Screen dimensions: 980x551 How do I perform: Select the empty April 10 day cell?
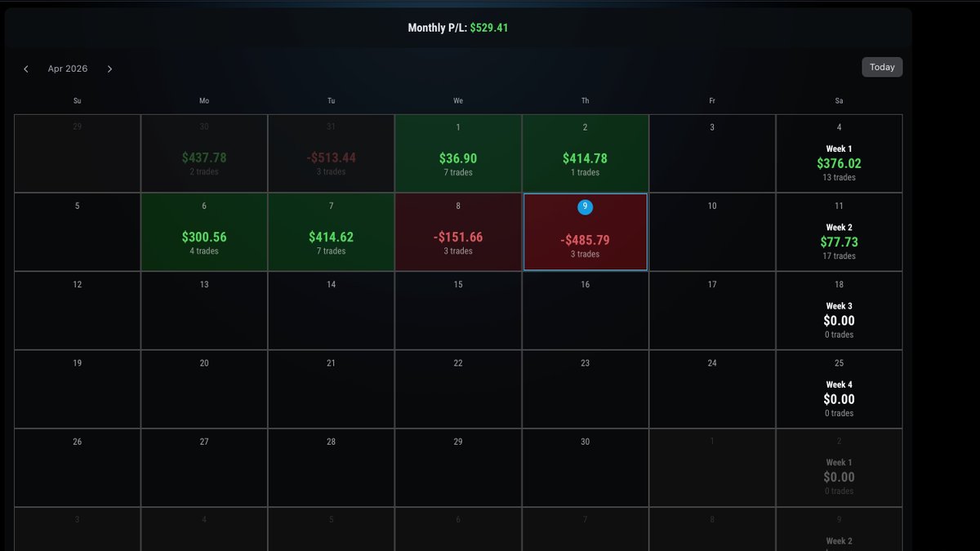pyautogui.click(x=712, y=232)
